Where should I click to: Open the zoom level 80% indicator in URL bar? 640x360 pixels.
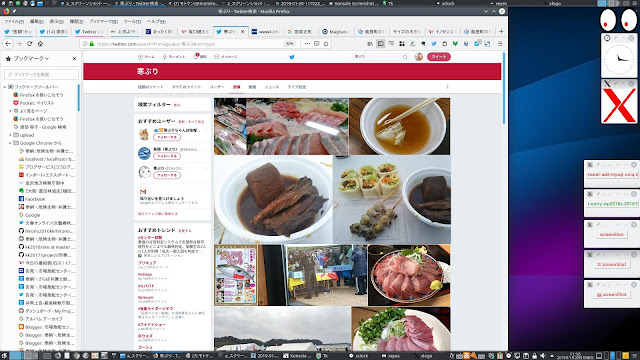289,44
